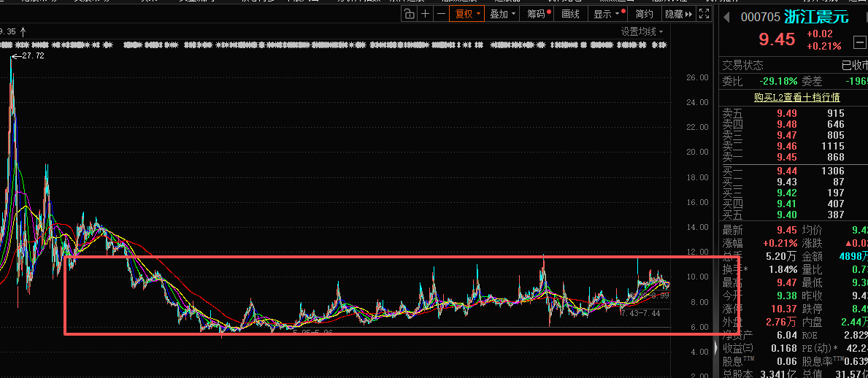Click the 涨停 value 10.37
Viewport: 868px width, 378px height.
tap(783, 309)
